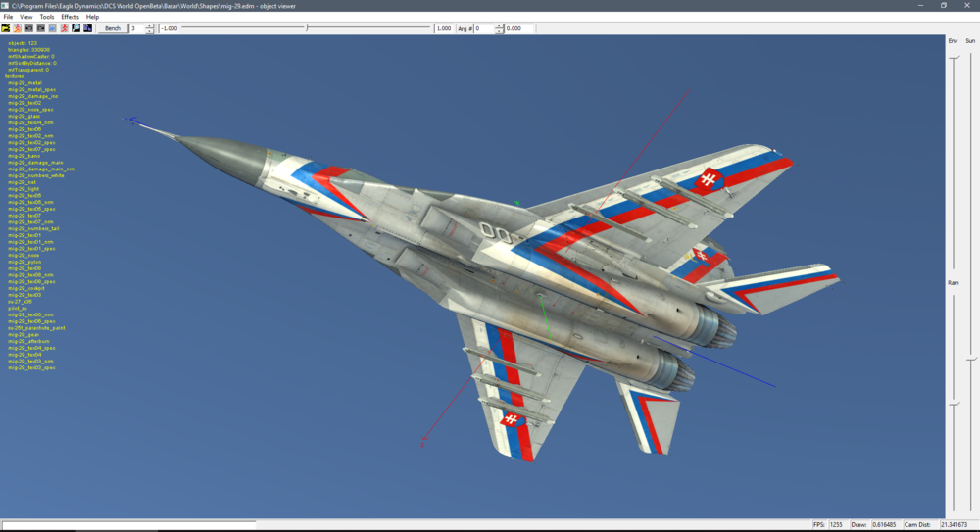Click the 'mig-29_numbers_white' texture entry
The image size is (980, 532).
[36, 175]
